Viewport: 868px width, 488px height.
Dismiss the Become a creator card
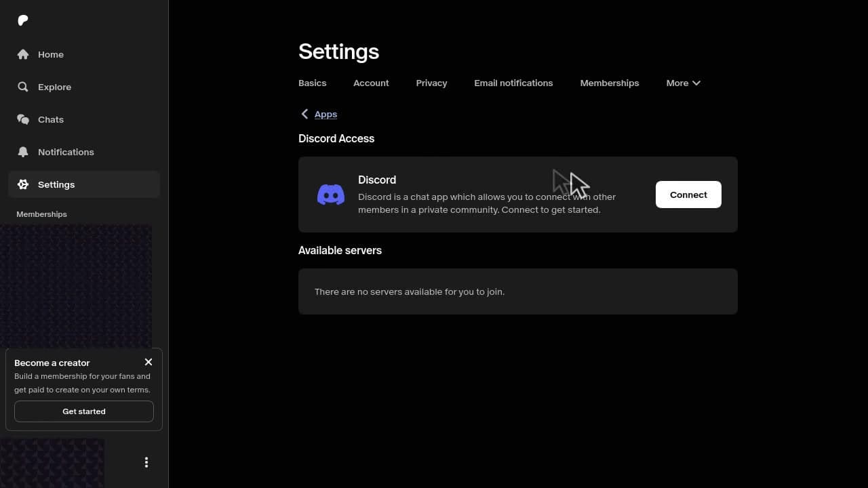tap(149, 362)
